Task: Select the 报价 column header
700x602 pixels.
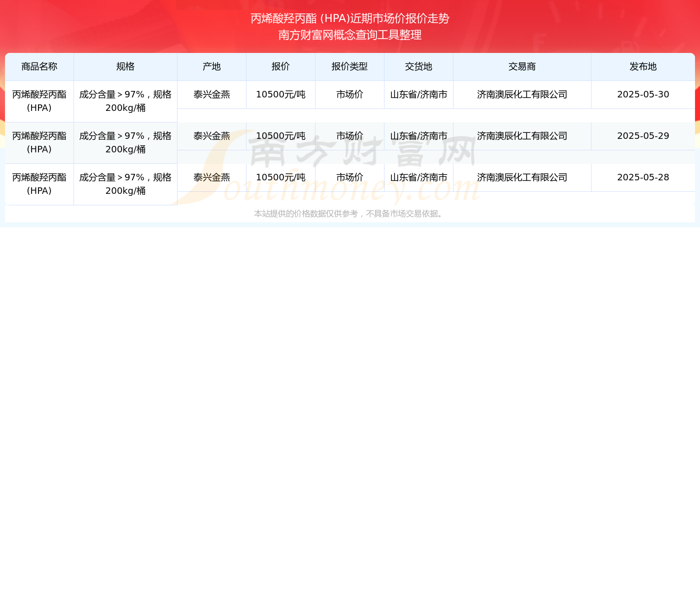Action: pos(281,67)
